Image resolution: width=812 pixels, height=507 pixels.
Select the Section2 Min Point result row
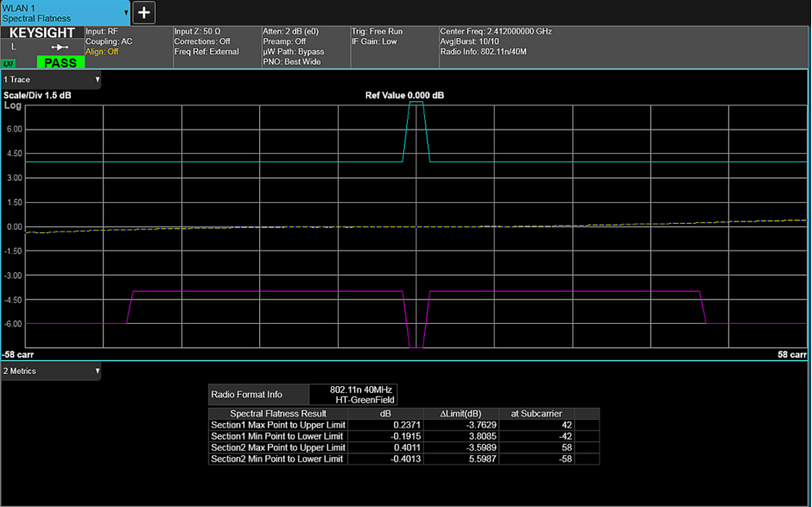pos(404,459)
